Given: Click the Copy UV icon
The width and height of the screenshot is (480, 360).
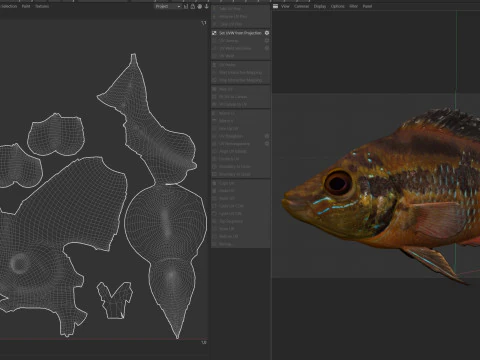Looking at the screenshot, I should tap(214, 183).
